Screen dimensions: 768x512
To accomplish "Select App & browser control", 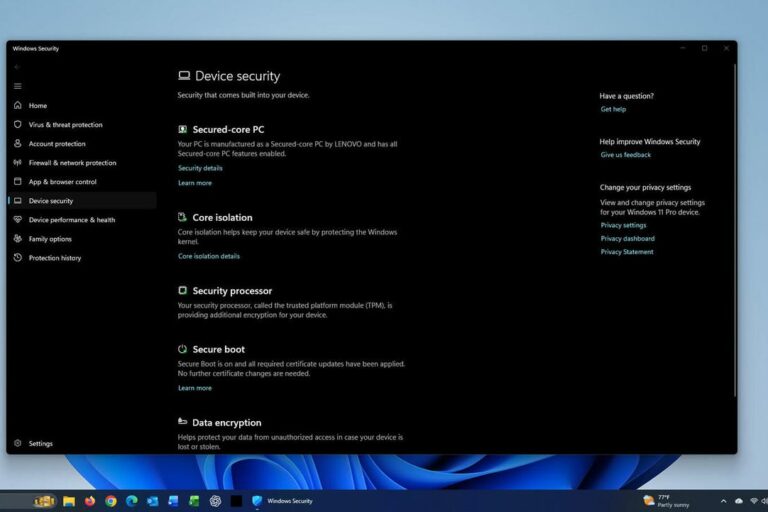I will point(62,182).
